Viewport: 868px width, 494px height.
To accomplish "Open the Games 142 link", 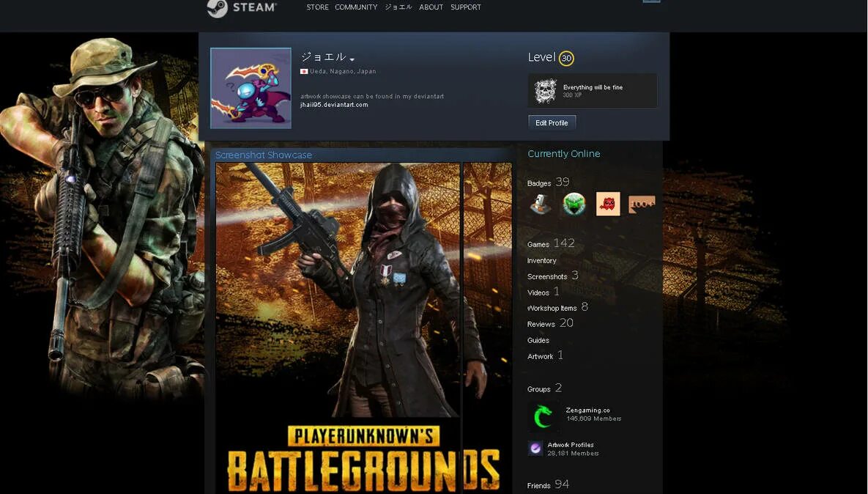I will (551, 243).
